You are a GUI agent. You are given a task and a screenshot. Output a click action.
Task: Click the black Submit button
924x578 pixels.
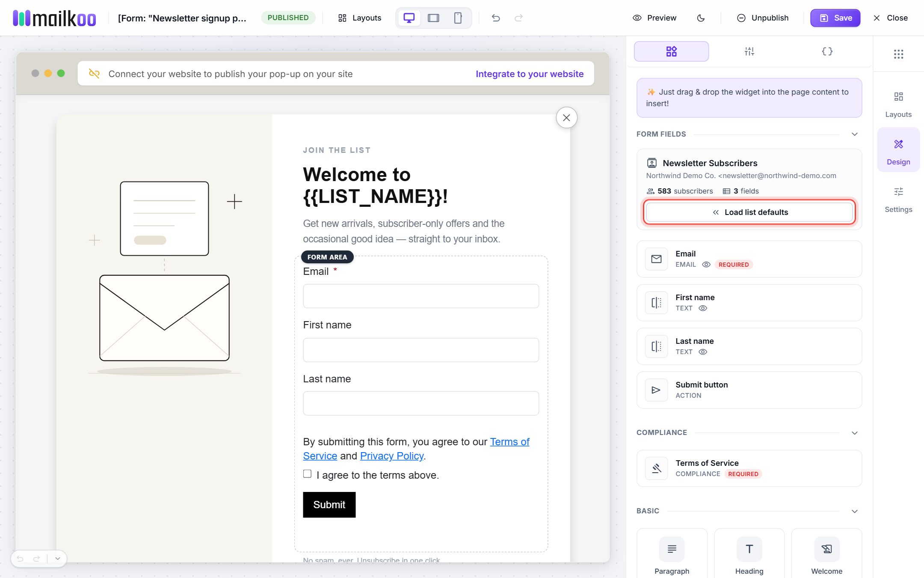[x=329, y=505]
